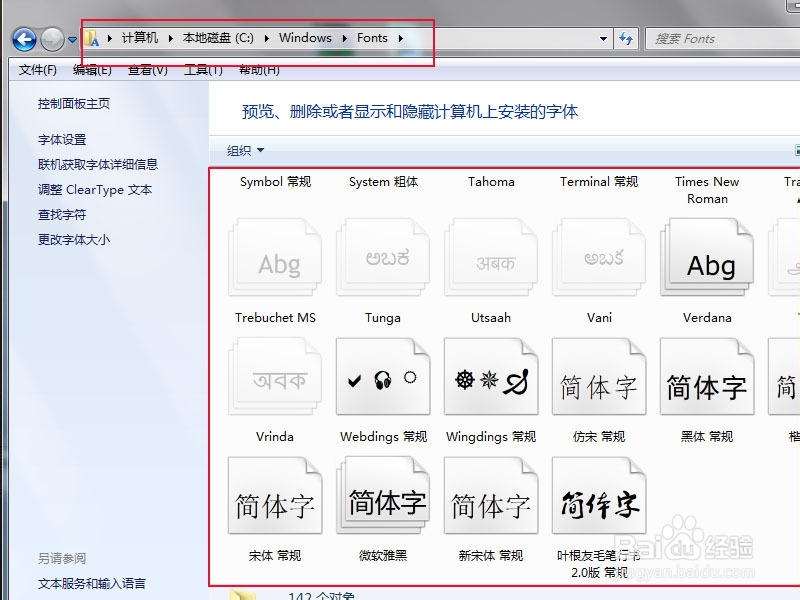This screenshot has width=800, height=600.
Task: Open the 叶根友毛笔行书 2.0版 font
Action: point(598,497)
